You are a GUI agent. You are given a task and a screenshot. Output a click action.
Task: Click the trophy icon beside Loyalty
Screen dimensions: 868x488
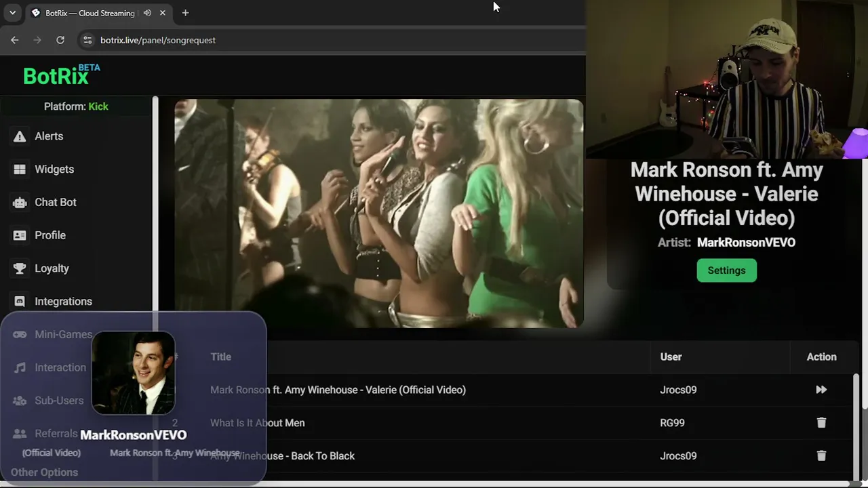[x=20, y=268]
